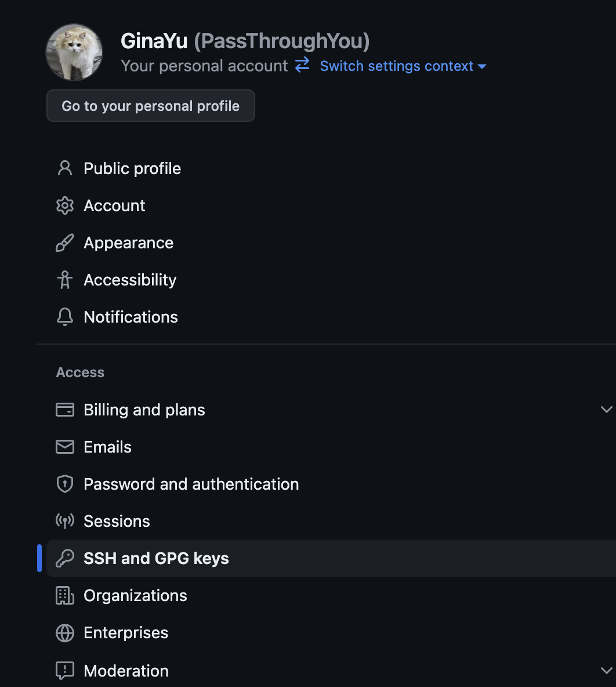Click the paintbrush icon beside Appearance
The height and width of the screenshot is (687, 616).
(x=65, y=243)
